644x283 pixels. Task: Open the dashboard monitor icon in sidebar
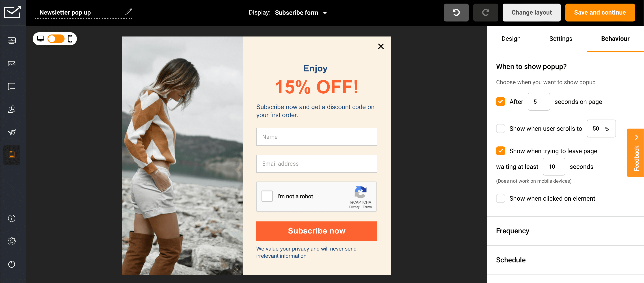[x=11, y=41]
